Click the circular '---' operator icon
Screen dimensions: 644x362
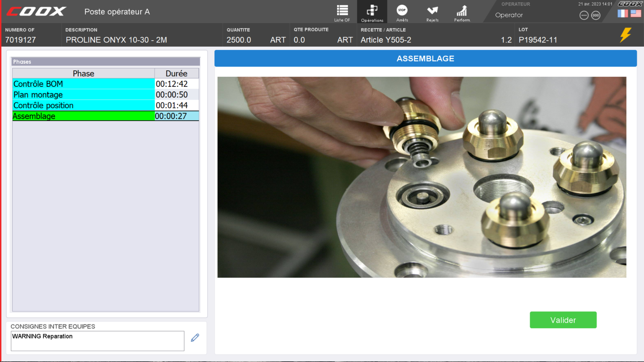point(584,15)
